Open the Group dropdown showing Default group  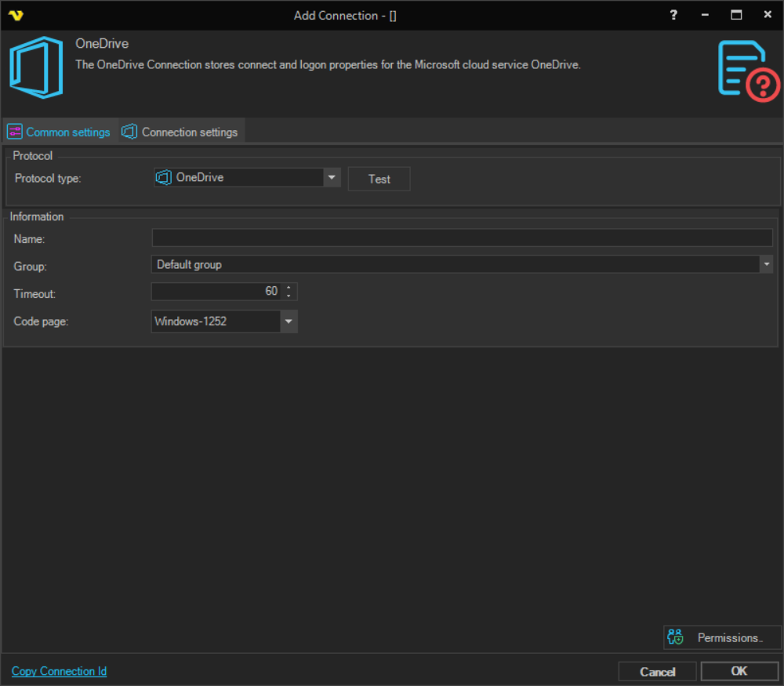tap(766, 265)
